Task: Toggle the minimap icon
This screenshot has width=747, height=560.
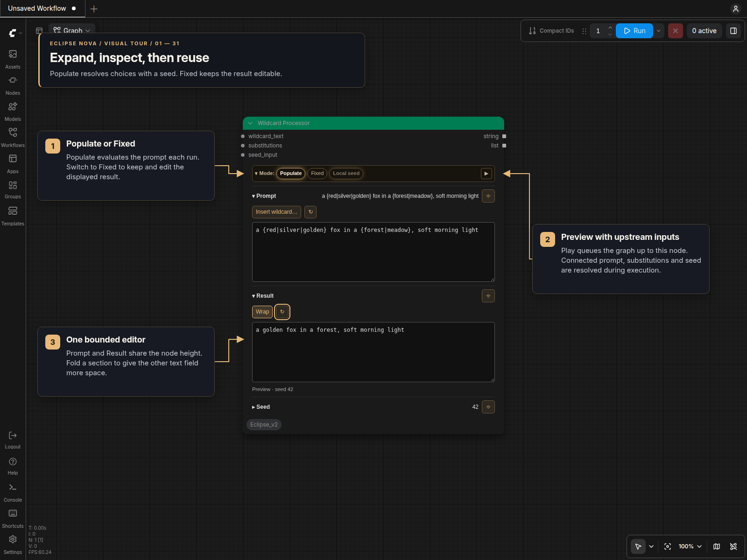Action: click(717, 546)
